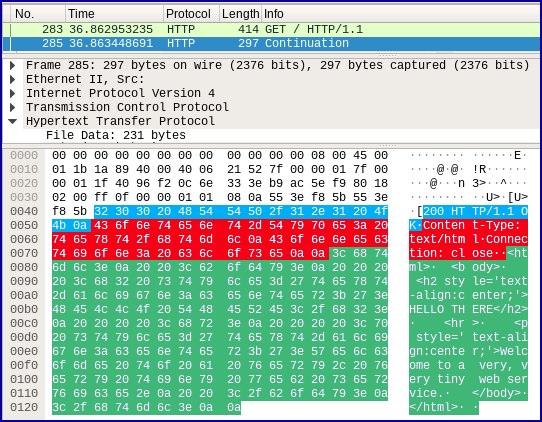Click red-highlighted hex at offset 0060
542x422 pixels.
point(220,239)
